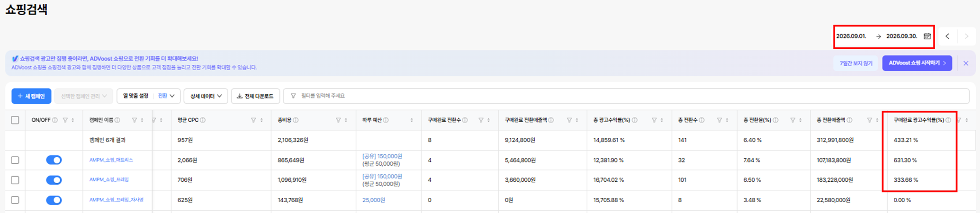Open the calendar icon in date range
The width and height of the screenshot is (980, 213).
[927, 36]
